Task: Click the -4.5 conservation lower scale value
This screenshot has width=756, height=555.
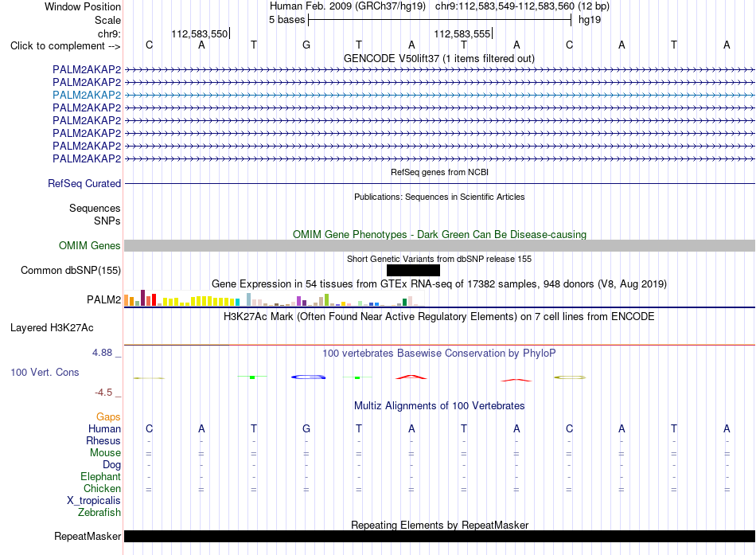Action: pyautogui.click(x=103, y=393)
